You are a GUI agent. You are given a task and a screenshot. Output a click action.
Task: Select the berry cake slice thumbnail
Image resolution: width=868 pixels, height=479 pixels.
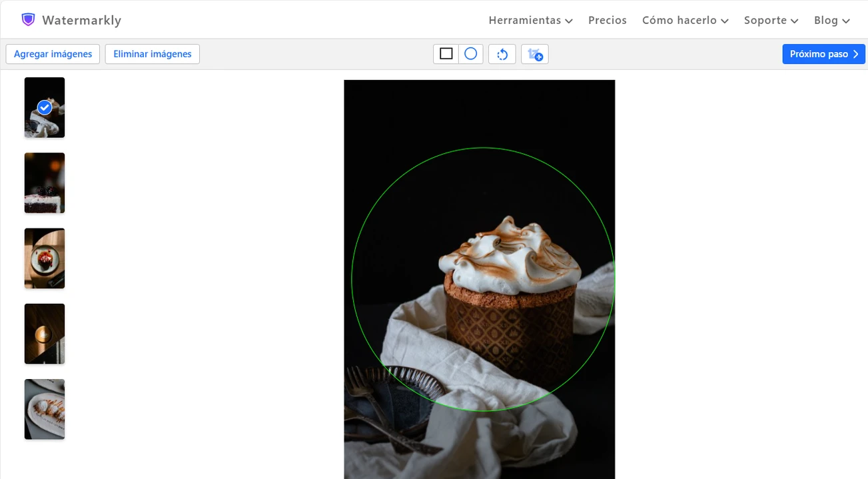click(45, 183)
